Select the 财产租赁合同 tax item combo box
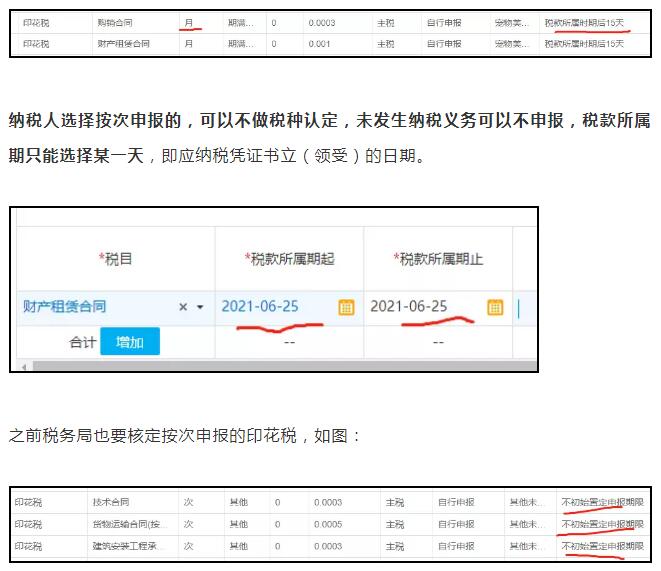661x571 pixels. [x=116, y=307]
